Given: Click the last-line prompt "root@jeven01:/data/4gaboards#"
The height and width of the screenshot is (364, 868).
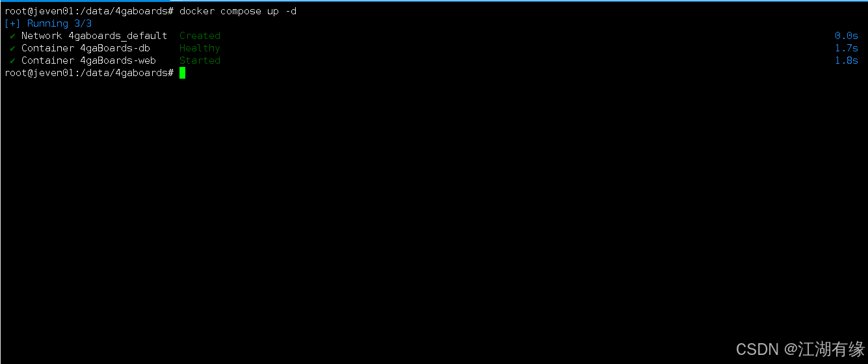Looking at the screenshot, I should [x=89, y=73].
